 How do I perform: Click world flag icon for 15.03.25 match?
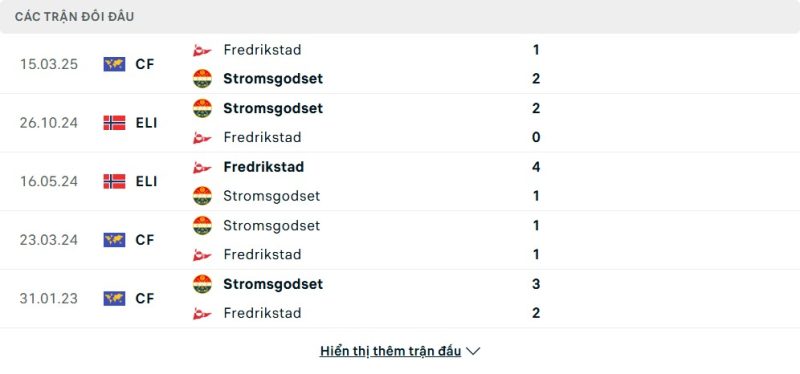pyautogui.click(x=114, y=64)
